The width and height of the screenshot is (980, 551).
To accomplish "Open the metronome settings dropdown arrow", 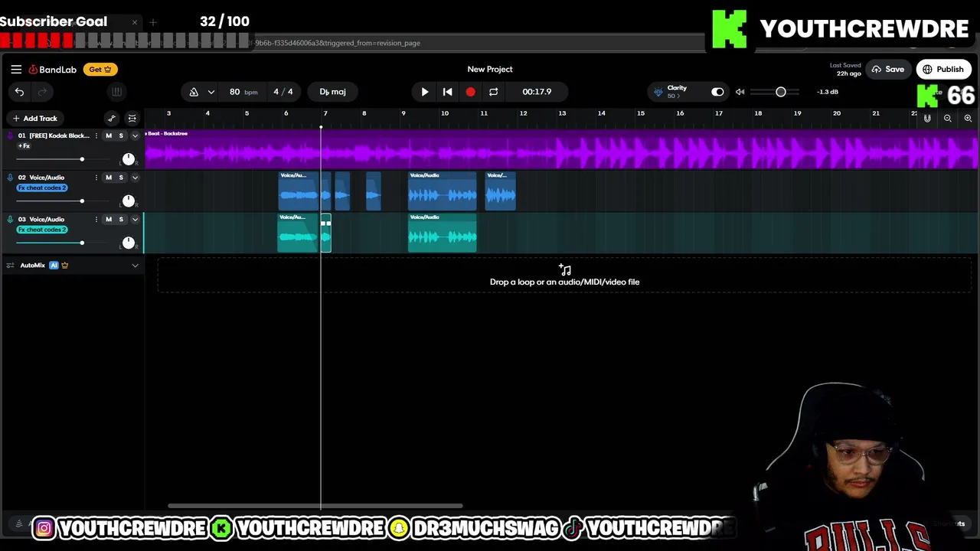I will pos(211,92).
